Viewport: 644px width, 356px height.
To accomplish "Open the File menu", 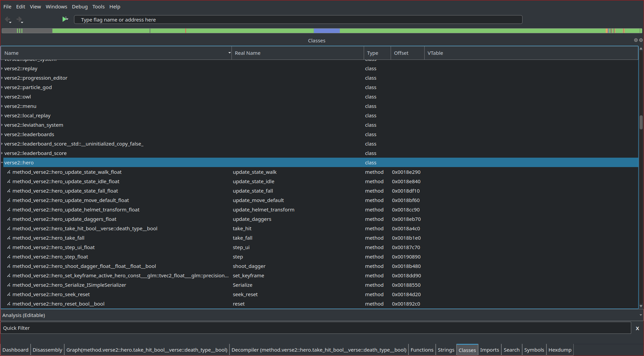I will 7,7.
